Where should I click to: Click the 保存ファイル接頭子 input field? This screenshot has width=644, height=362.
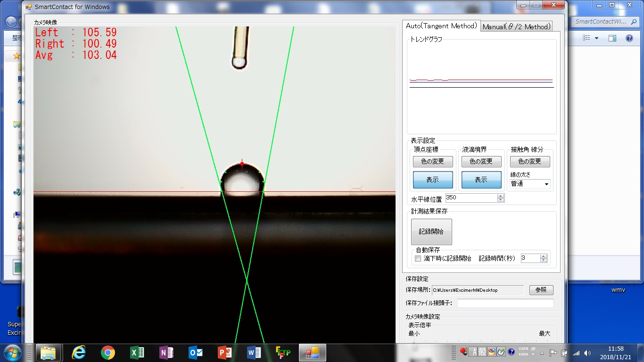(505, 303)
